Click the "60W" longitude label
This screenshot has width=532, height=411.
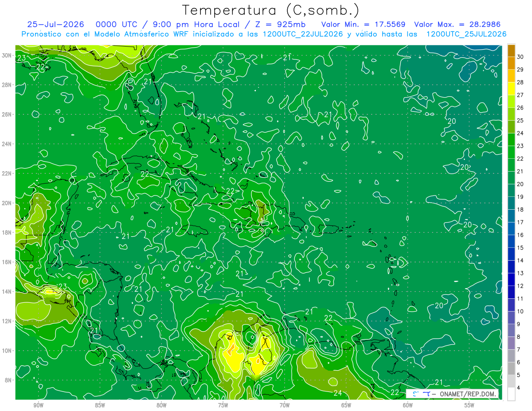(x=407, y=405)
